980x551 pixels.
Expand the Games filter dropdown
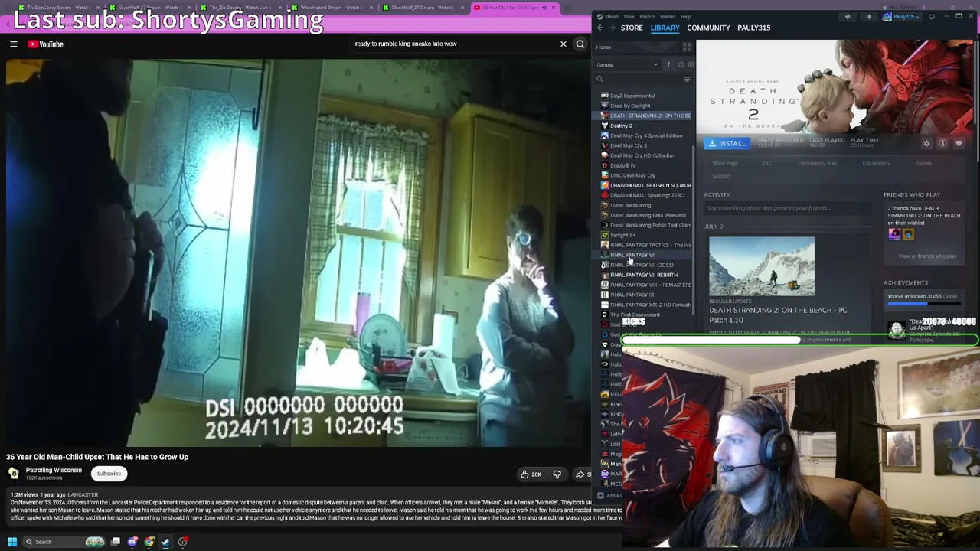click(627, 65)
